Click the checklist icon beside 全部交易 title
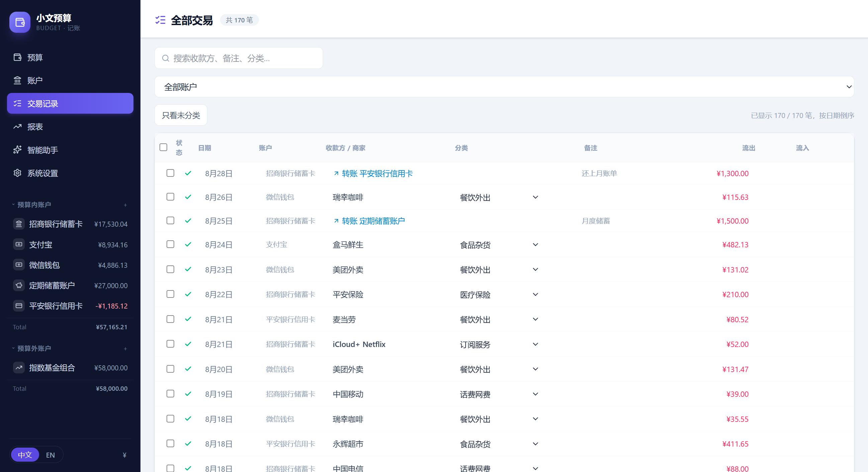The image size is (868, 472). (161, 20)
